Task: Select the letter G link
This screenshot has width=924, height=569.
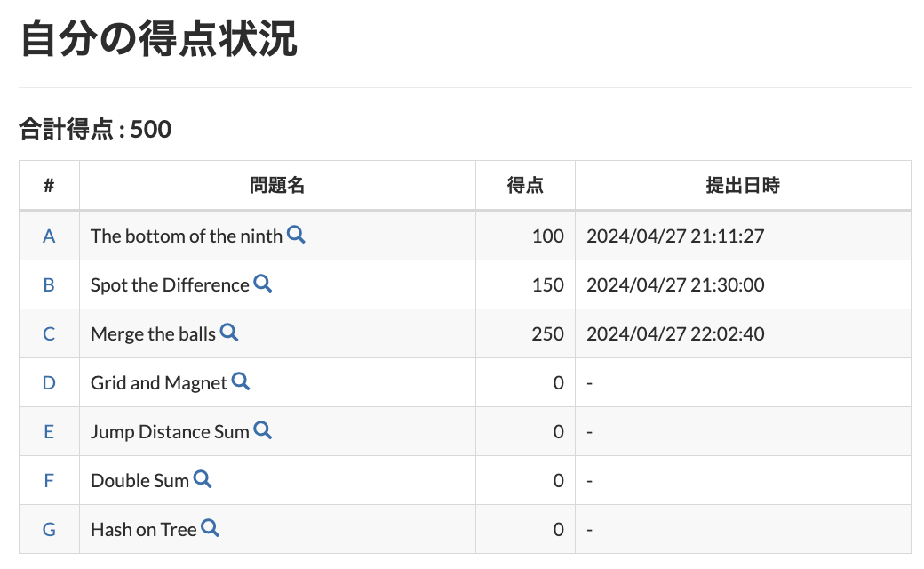Action: 49,528
